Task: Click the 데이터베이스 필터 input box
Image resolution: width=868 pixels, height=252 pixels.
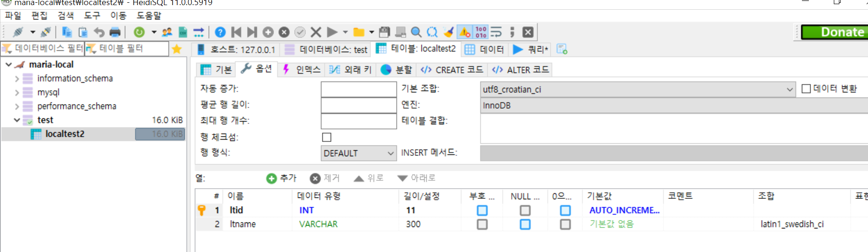Action: coord(43,49)
